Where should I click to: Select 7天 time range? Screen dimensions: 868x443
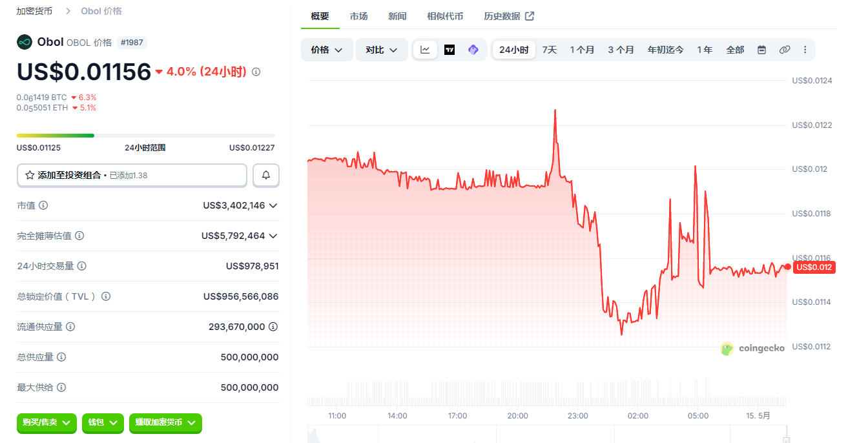549,50
